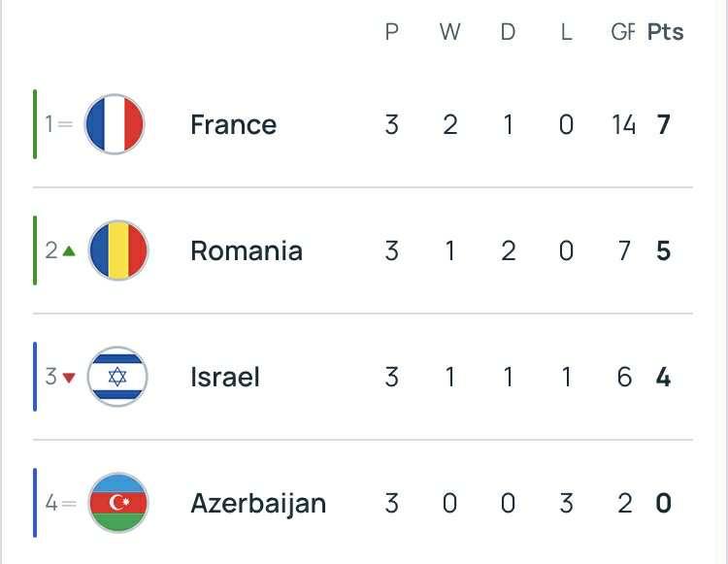Click the Pts column header

[x=666, y=32]
